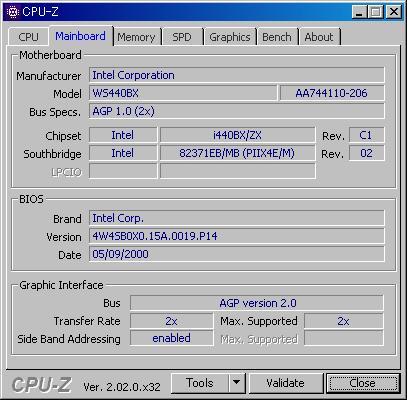Image resolution: width=407 pixels, height=400 pixels.
Task: Select the Model field WS440BX
Action: pyautogui.click(x=183, y=93)
